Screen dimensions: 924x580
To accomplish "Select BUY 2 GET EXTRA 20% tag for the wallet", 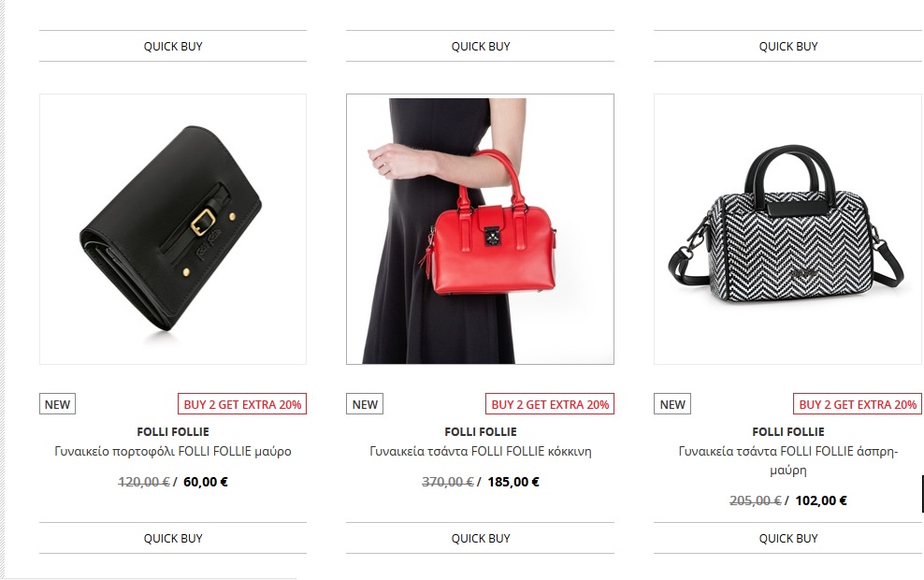I will click(242, 404).
